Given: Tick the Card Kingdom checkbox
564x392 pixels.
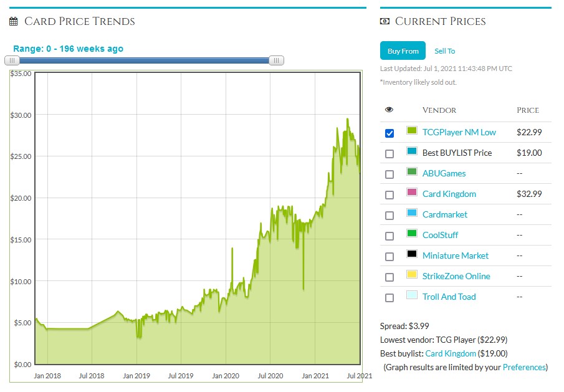Looking at the screenshot, I should [389, 194].
